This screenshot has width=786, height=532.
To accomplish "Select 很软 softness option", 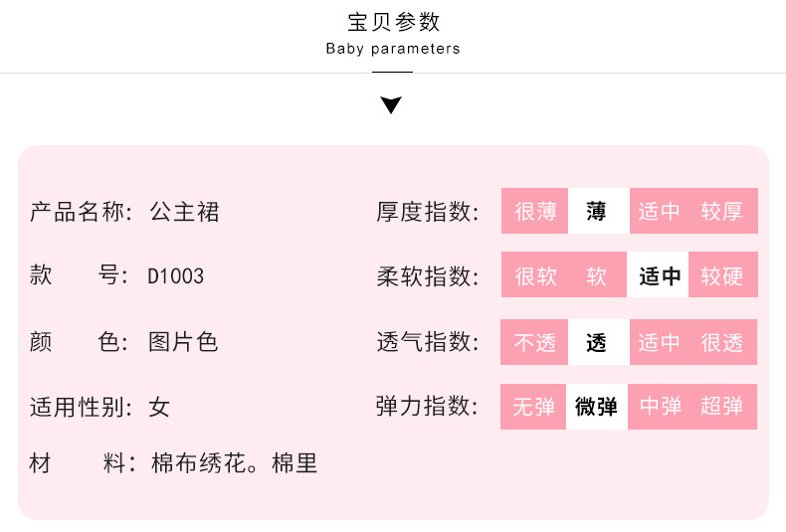I will point(535,276).
